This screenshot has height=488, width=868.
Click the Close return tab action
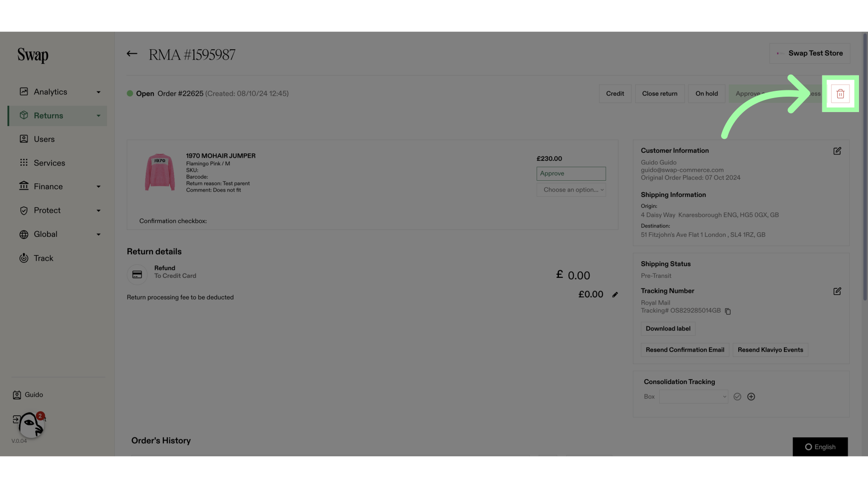click(x=659, y=94)
